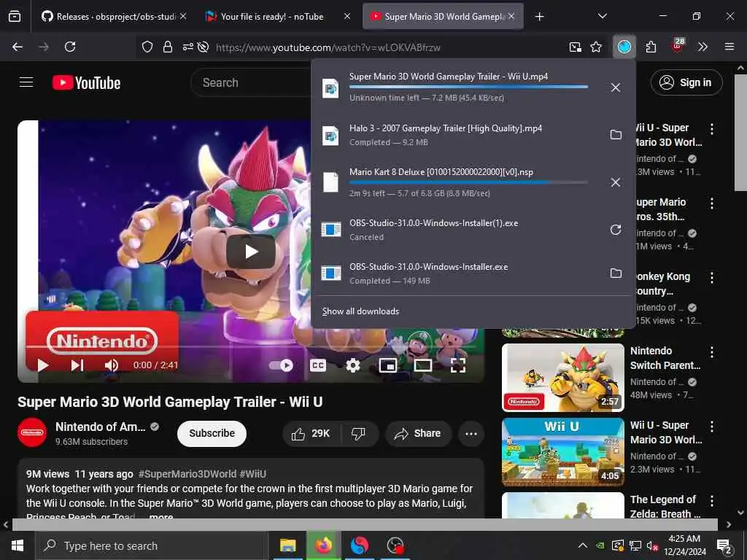The width and height of the screenshot is (747, 560).
Task: Open the Wii U 4:05 video thumbnail
Action: pyautogui.click(x=563, y=452)
